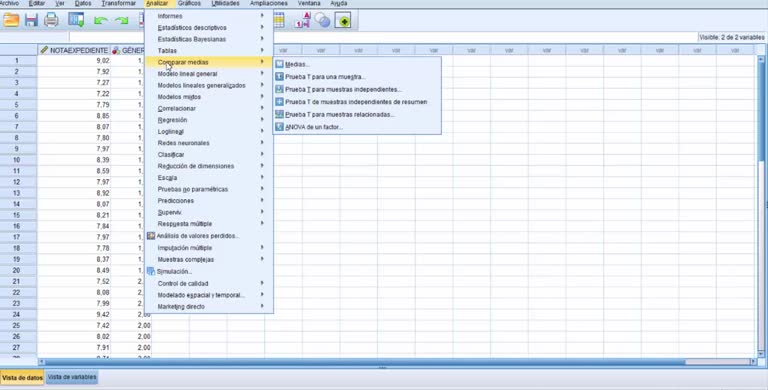The image size is (768, 390).
Task: Select cell with value 8,85
Action: click(74, 116)
